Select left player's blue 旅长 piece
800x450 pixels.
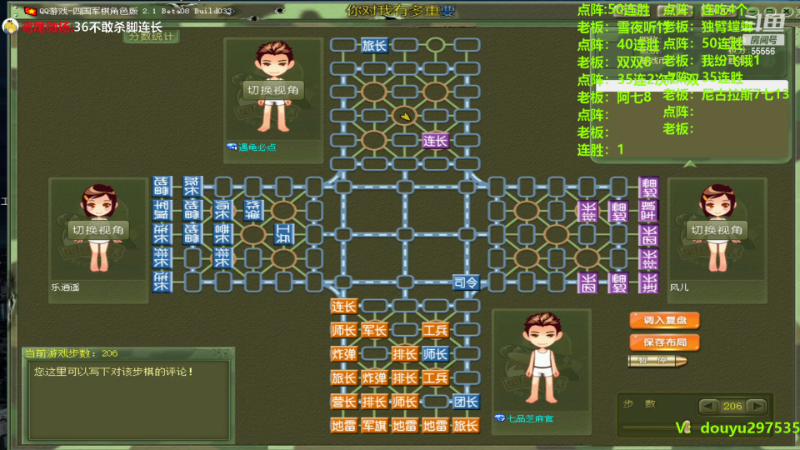click(192, 187)
